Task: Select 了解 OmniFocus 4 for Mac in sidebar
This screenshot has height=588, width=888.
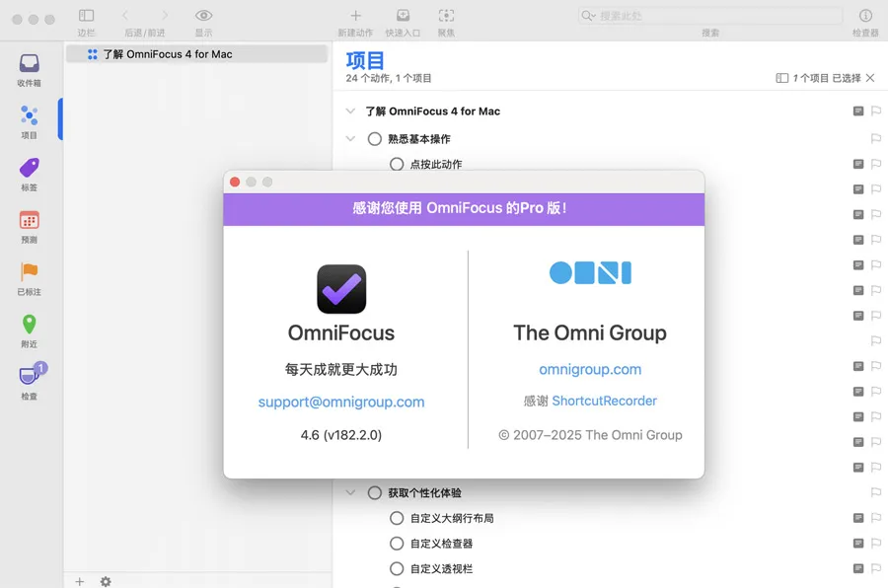Action: pyautogui.click(x=168, y=54)
